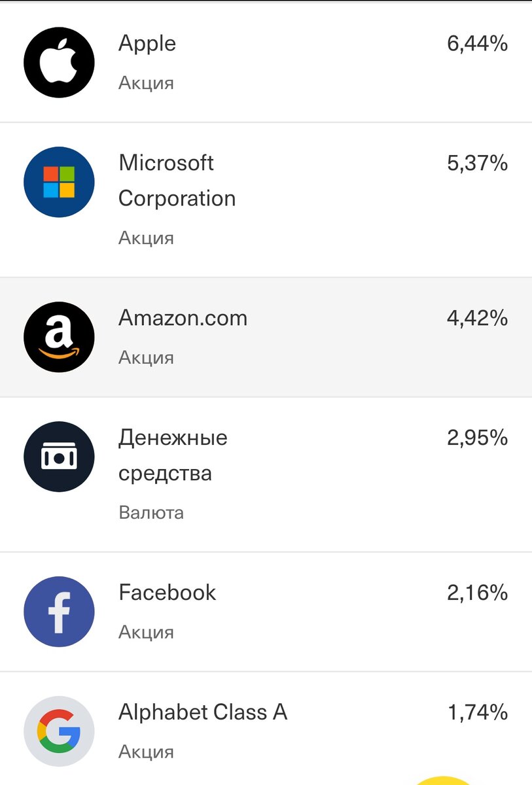Tap the Microsoft four-square logo icon
Image resolution: width=532 pixels, height=785 pixels.
click(59, 182)
